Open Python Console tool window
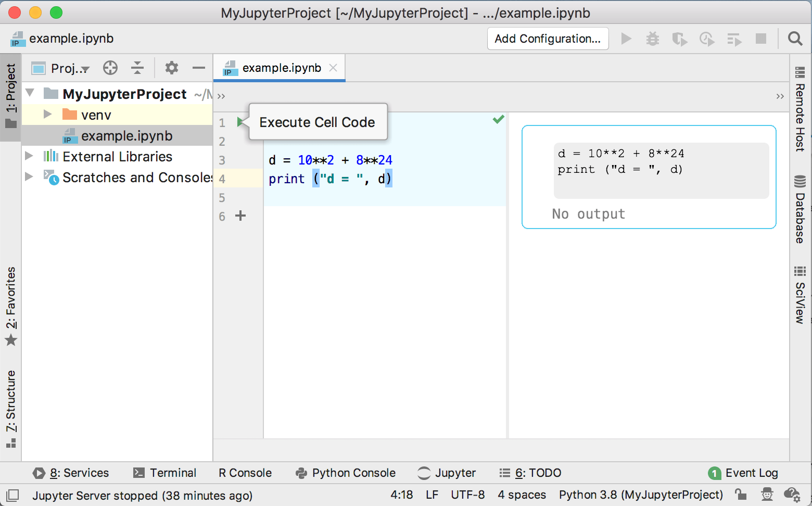Viewport: 812px width, 506px height. click(346, 473)
